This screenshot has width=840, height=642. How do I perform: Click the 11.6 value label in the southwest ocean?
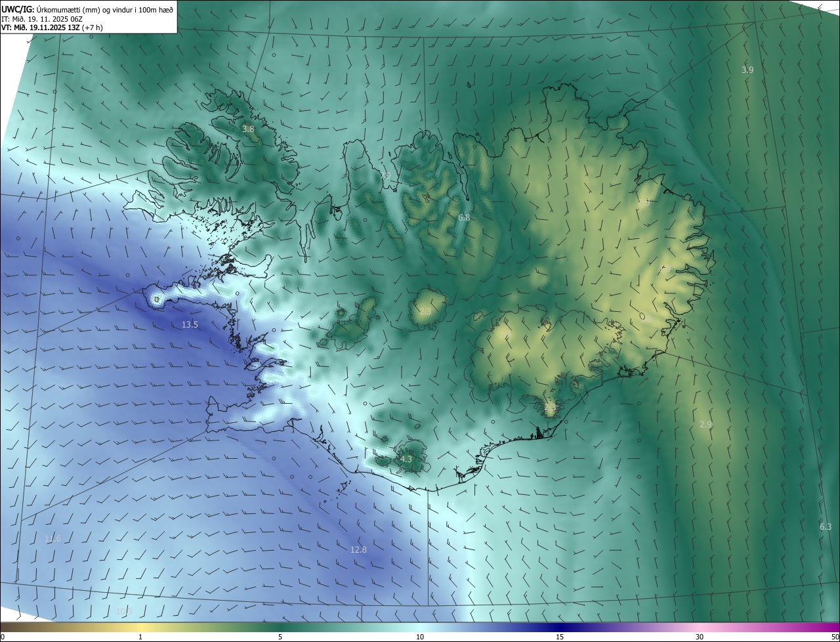pos(52,539)
